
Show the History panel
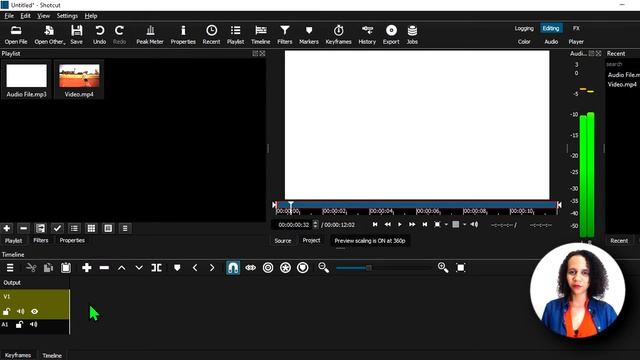point(367,35)
